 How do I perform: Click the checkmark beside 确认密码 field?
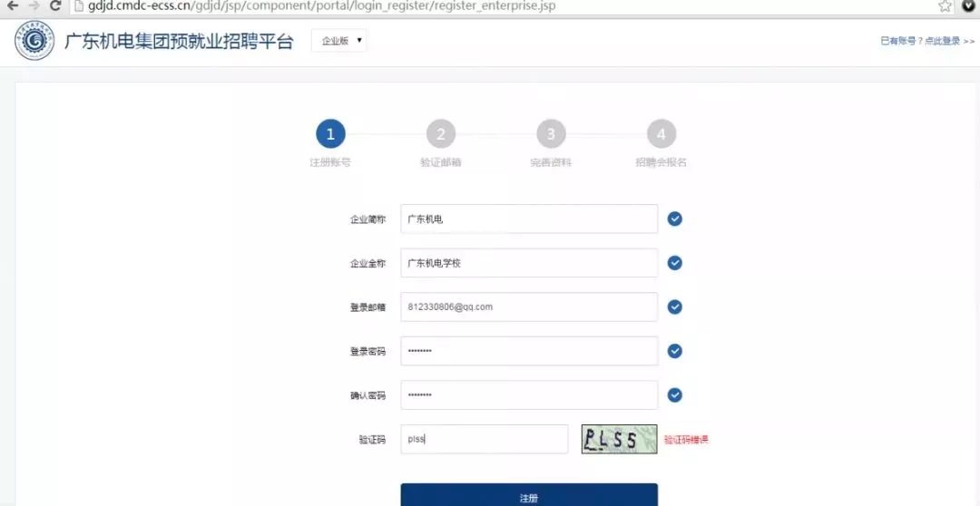(674, 395)
